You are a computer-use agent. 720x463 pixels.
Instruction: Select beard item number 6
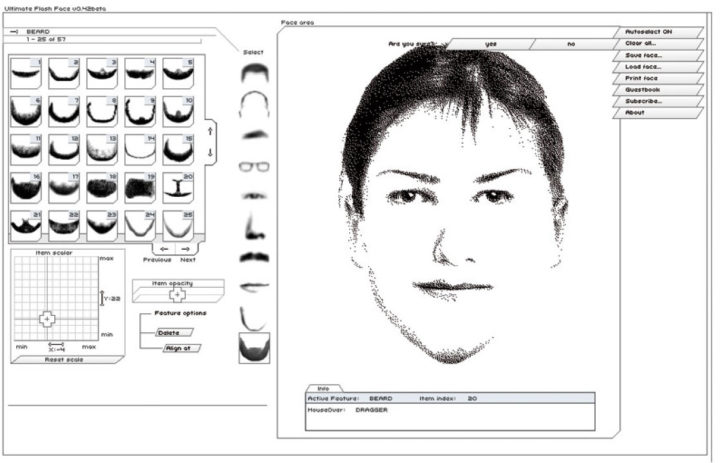coord(26,111)
